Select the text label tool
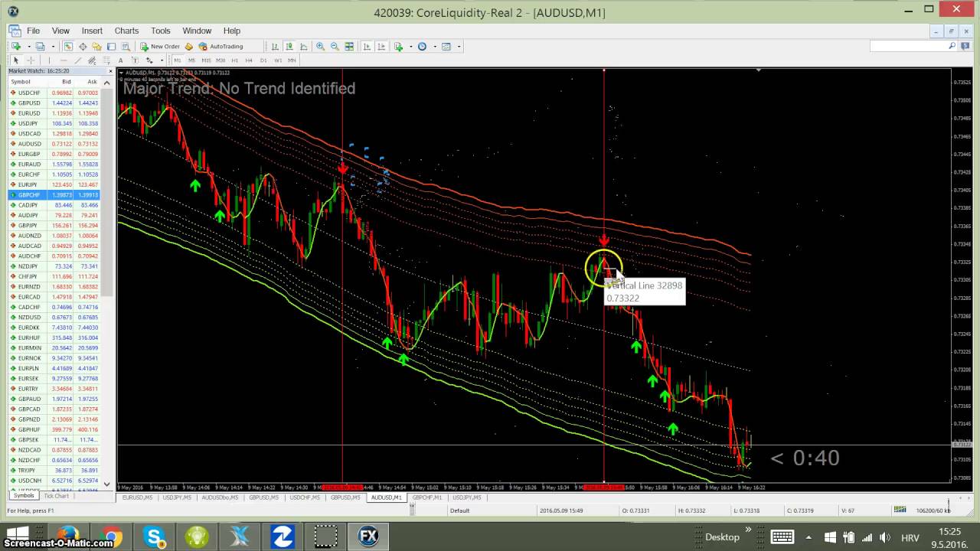Viewport: 980px width, 551px height. click(135, 60)
